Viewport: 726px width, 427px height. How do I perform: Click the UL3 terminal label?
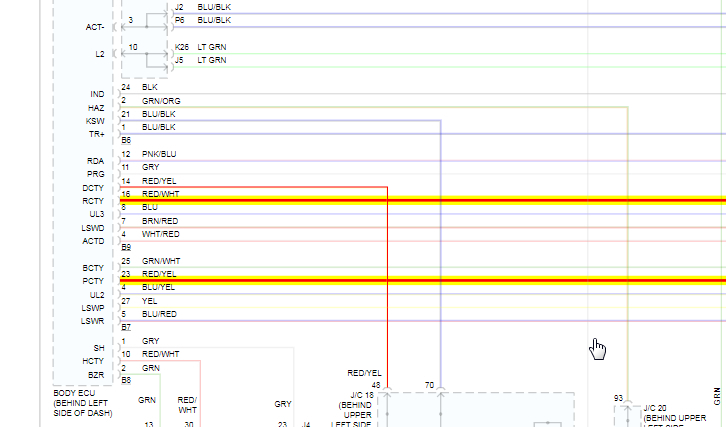tap(97, 214)
